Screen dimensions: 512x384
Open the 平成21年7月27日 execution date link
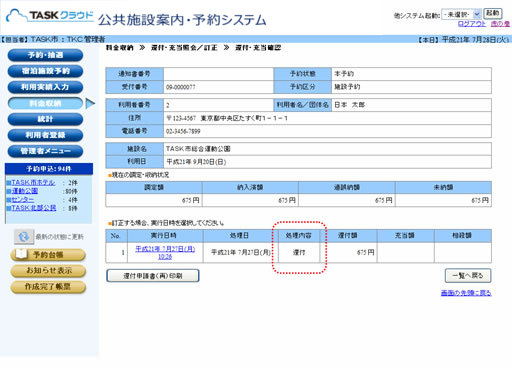(x=165, y=253)
